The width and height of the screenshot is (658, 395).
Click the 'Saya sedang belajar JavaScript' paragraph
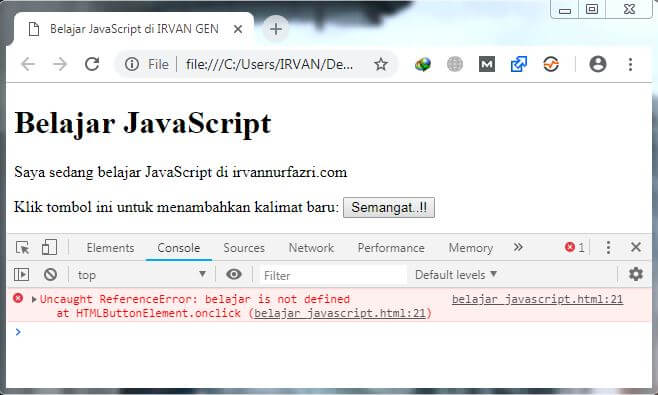point(180,172)
